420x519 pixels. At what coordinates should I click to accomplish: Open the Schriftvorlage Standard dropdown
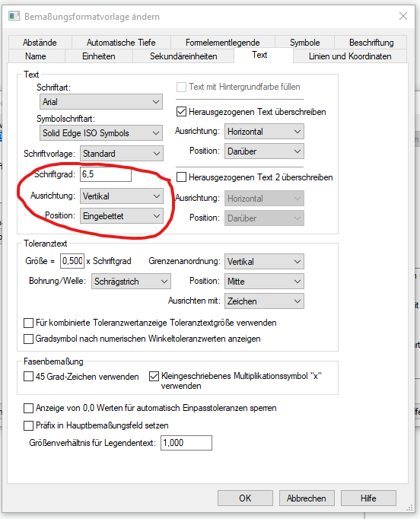(122, 153)
